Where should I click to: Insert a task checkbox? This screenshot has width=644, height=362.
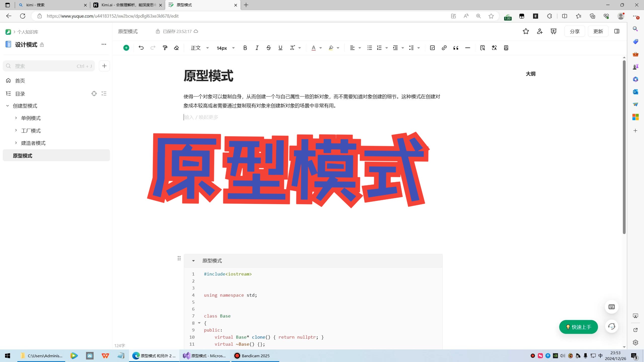pos(432,48)
